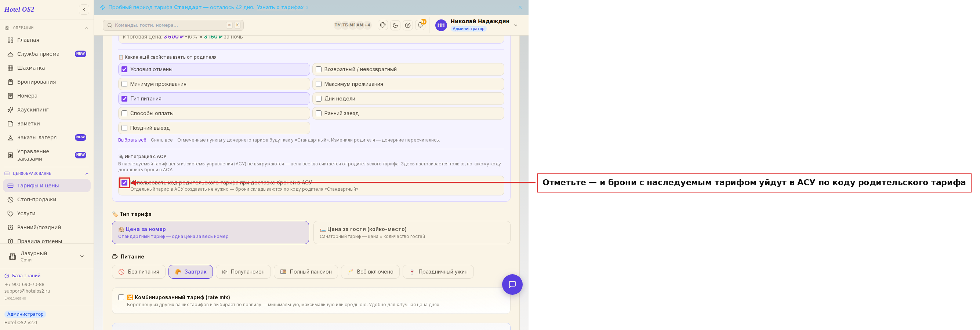Toggle dark mode moon icon

pyautogui.click(x=395, y=25)
